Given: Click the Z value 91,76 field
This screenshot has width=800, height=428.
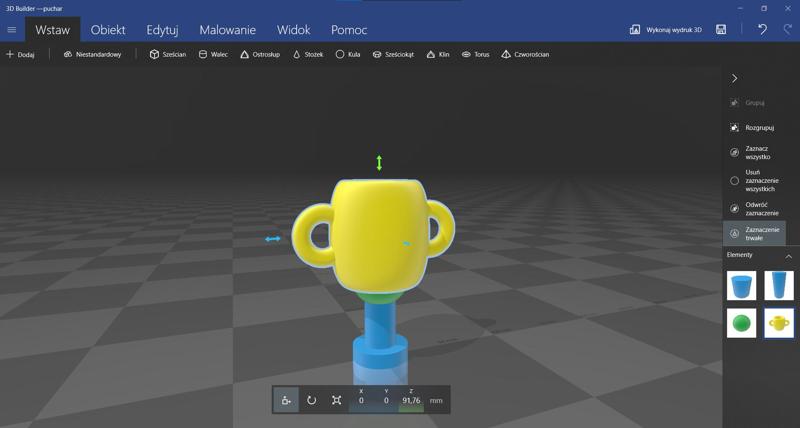Looking at the screenshot, I should pyautogui.click(x=411, y=400).
